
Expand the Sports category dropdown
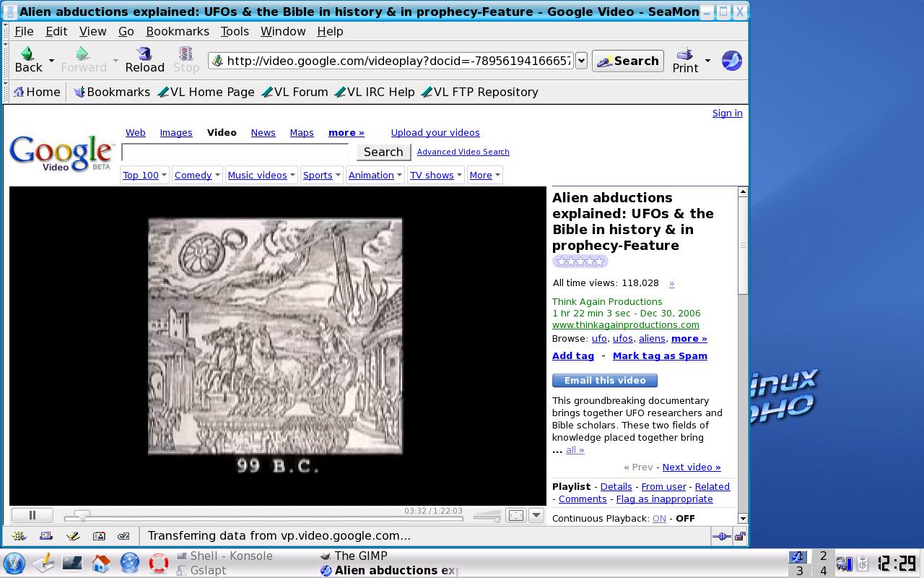point(337,175)
